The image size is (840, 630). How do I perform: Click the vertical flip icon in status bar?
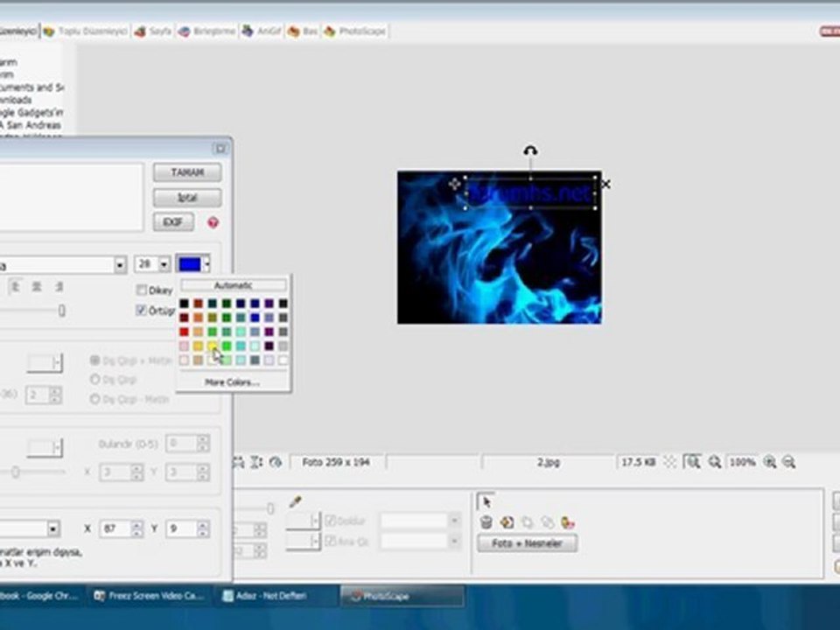(x=256, y=462)
